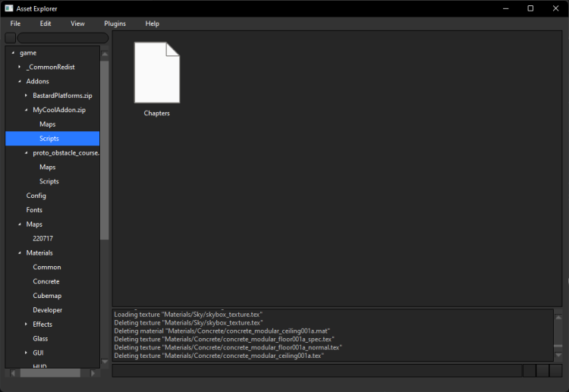Open the Chapters file thumbnail
The width and height of the screenshot is (569, 392).
[157, 73]
